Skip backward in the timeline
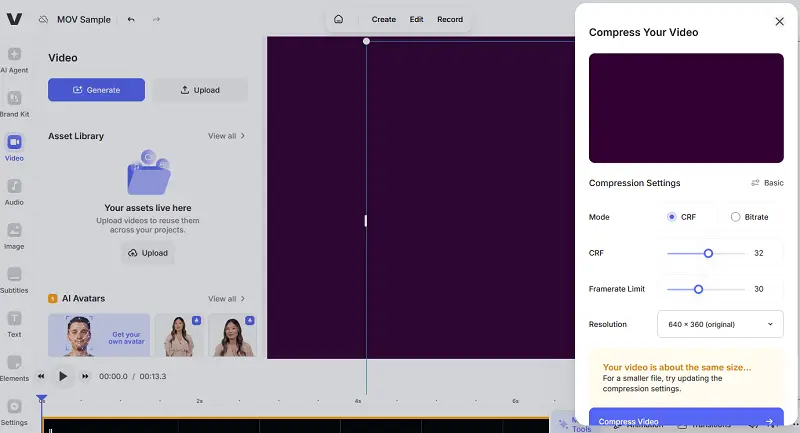Screen dimensions: 800x433 click(41, 376)
